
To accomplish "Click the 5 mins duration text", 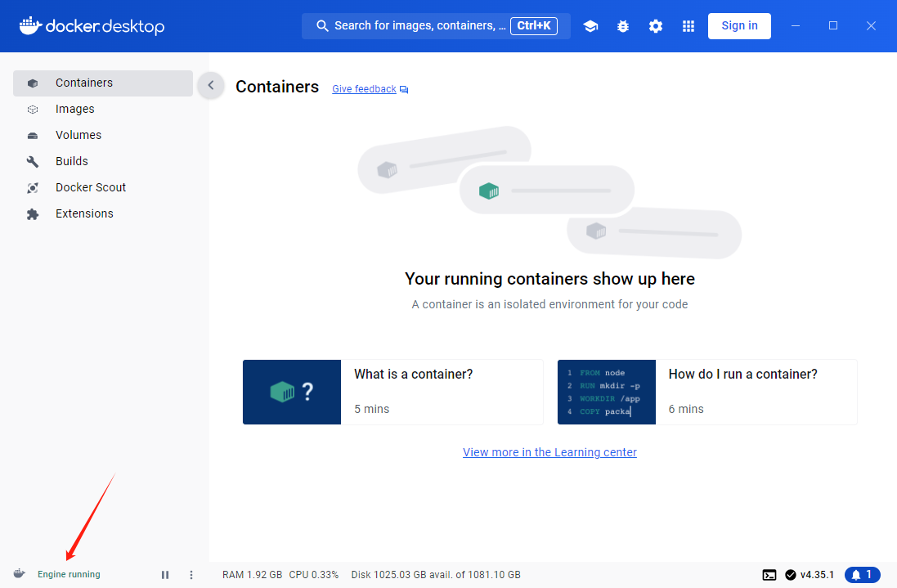I will point(372,409).
